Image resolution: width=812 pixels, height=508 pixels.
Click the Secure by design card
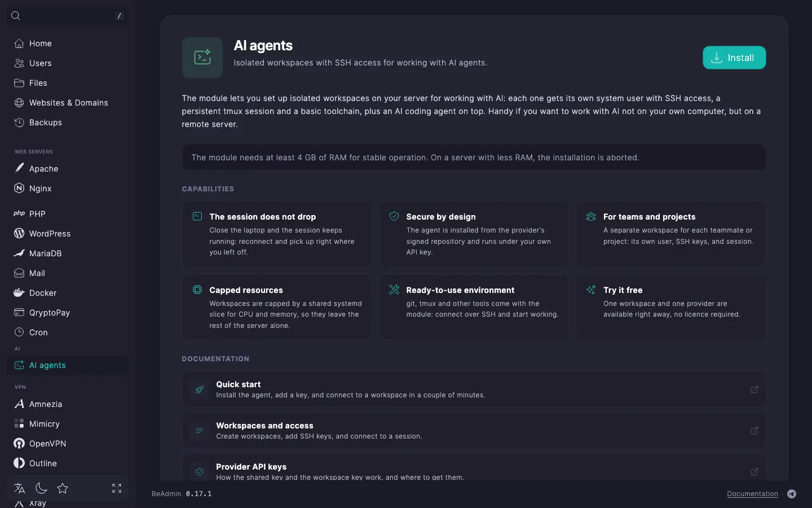point(474,234)
